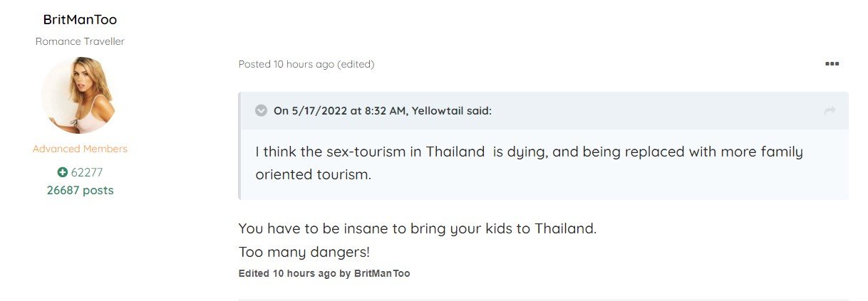868x301 pixels.
Task: Open the BritManToo profile name heading
Action: (80, 19)
